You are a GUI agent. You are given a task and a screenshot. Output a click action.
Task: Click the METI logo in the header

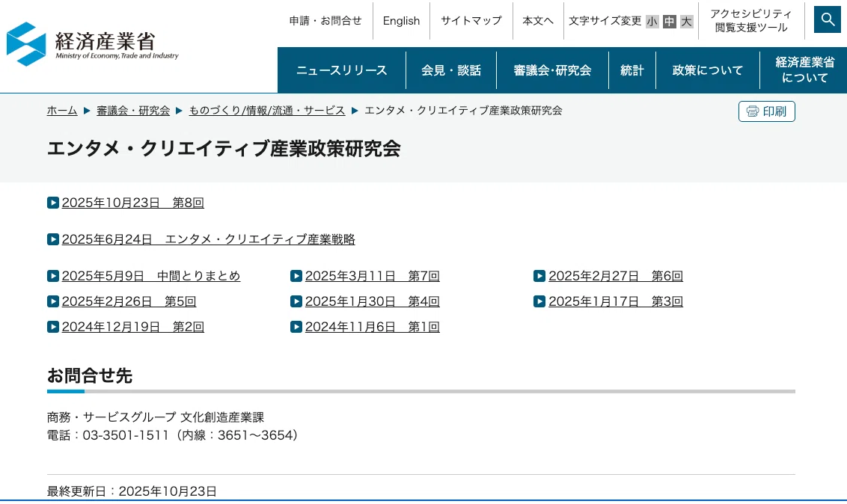point(92,43)
